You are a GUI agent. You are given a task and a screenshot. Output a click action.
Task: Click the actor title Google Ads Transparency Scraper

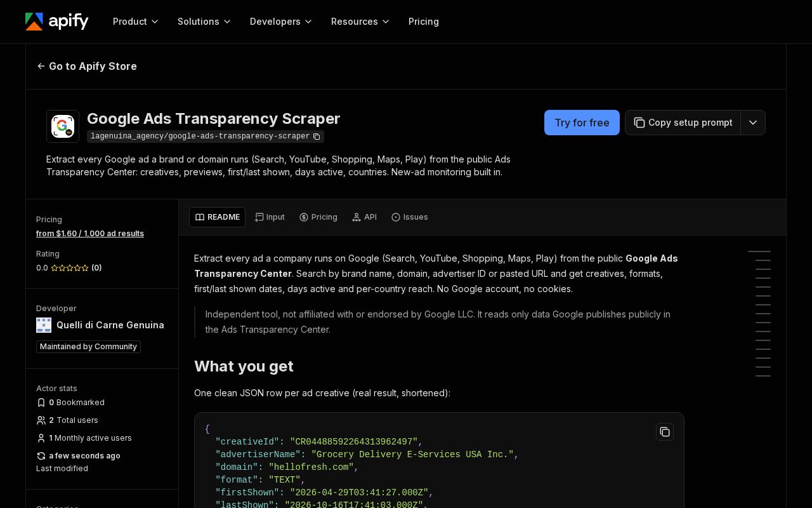pos(214,119)
